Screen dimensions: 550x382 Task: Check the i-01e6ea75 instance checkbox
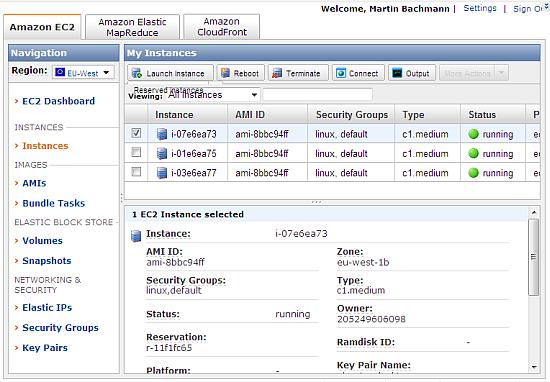136,152
